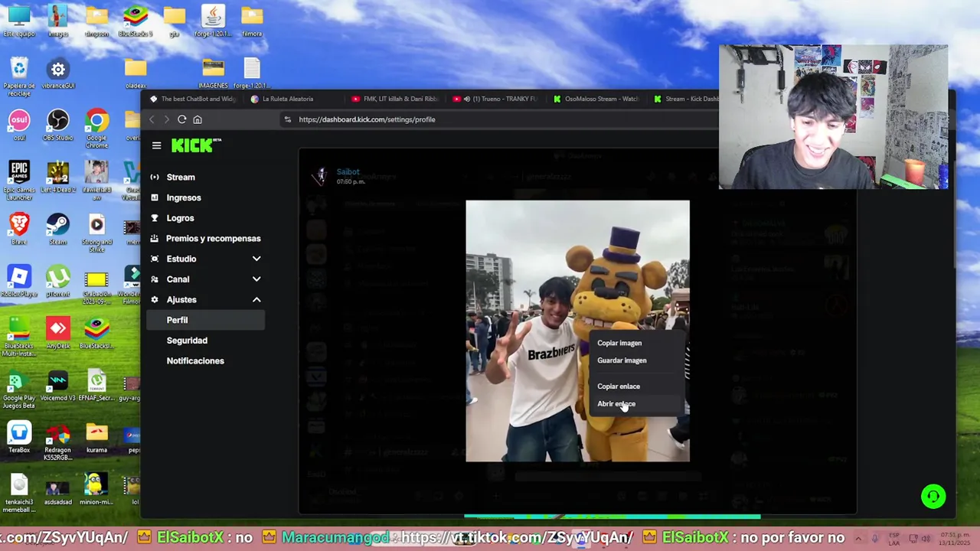The image size is (980, 551).
Task: Click the Kick logo
Action: 196,145
